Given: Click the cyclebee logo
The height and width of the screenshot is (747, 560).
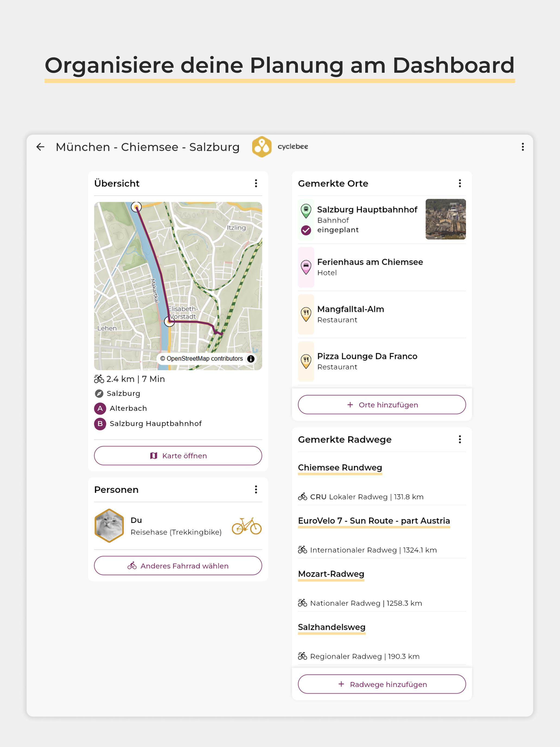Looking at the screenshot, I should (x=280, y=147).
